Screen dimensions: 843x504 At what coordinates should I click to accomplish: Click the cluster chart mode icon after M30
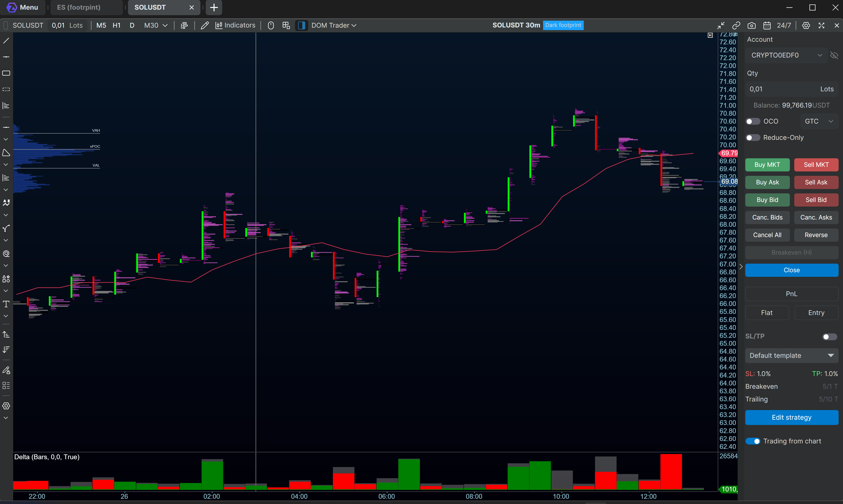pos(184,25)
